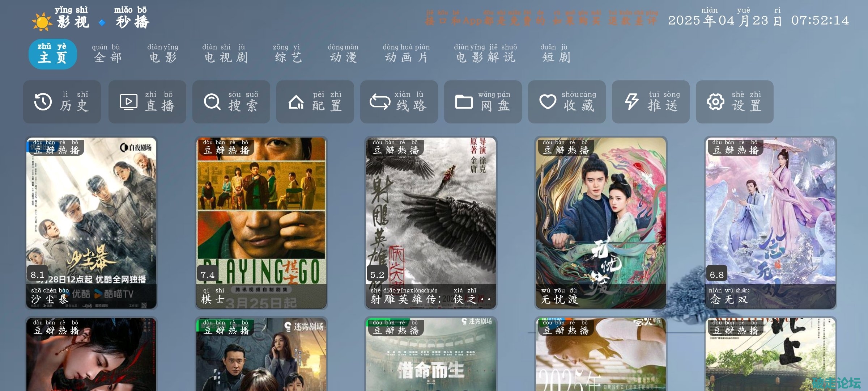Open the 短剧 short drama tab

click(556, 54)
